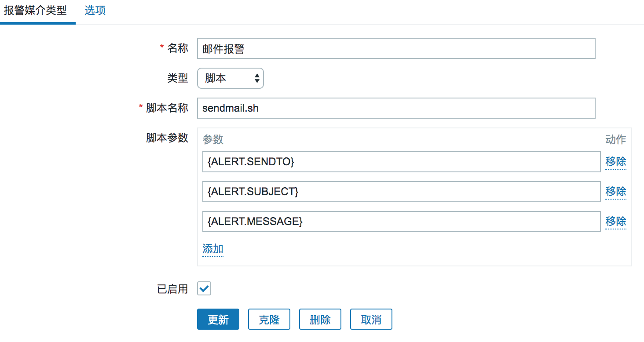Viewport: 644px width, 342px height.
Task: Cancel editing with 取消 button
Action: click(x=371, y=319)
